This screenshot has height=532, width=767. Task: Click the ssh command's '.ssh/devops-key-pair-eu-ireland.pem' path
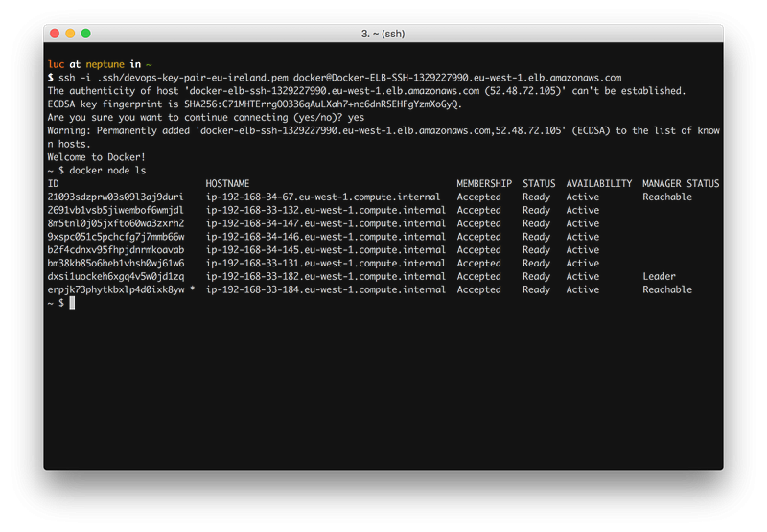(193, 78)
